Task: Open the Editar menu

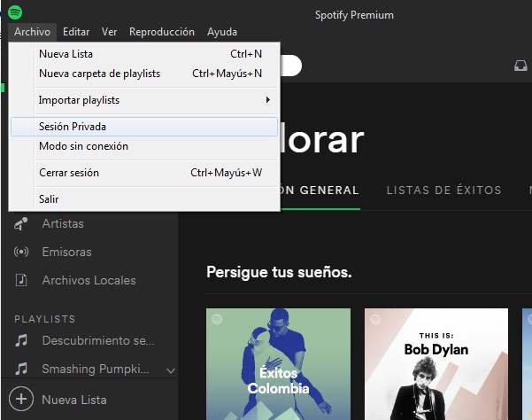Action: [x=76, y=32]
